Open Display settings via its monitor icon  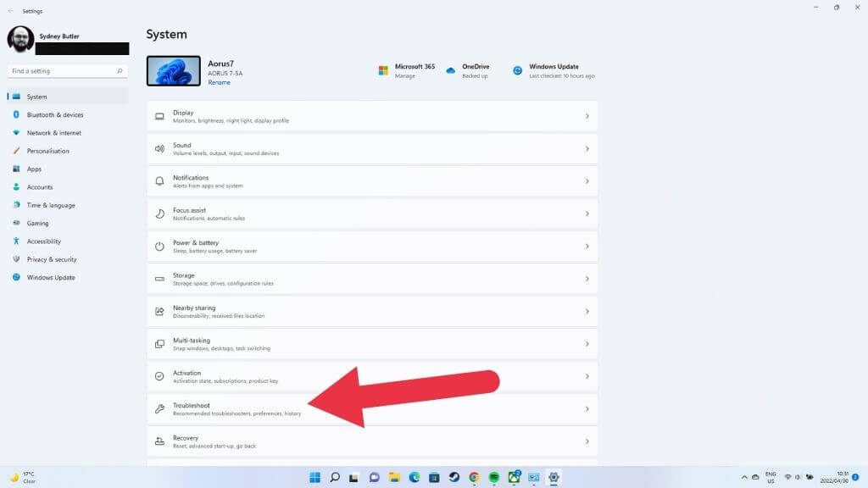[x=159, y=116]
